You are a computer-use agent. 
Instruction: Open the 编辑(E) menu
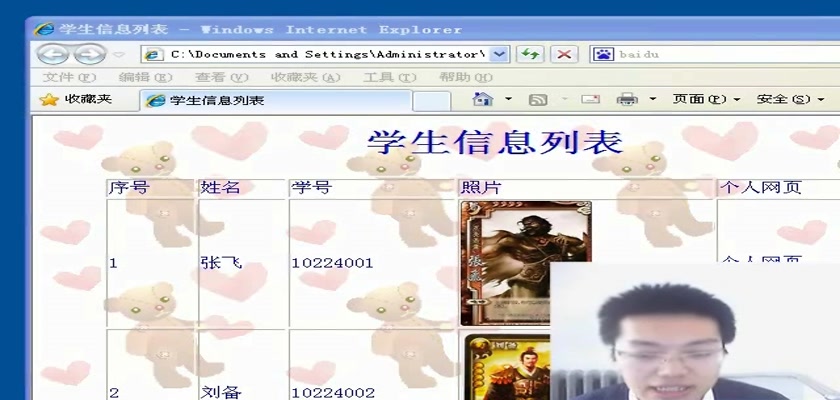pyautogui.click(x=145, y=77)
